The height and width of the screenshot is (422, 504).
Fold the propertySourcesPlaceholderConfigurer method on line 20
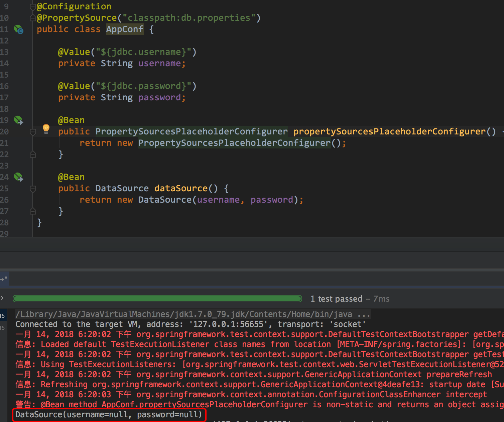point(33,132)
